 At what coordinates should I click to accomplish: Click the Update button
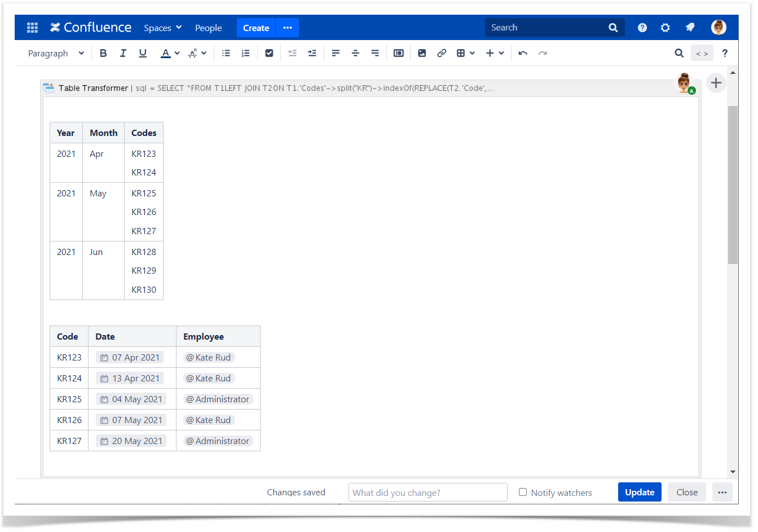pyautogui.click(x=639, y=492)
